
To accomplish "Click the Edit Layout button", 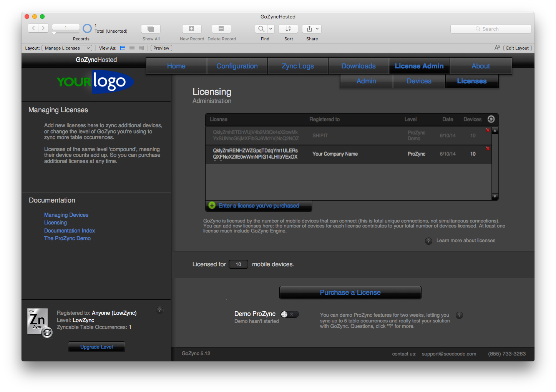I will coord(517,48).
